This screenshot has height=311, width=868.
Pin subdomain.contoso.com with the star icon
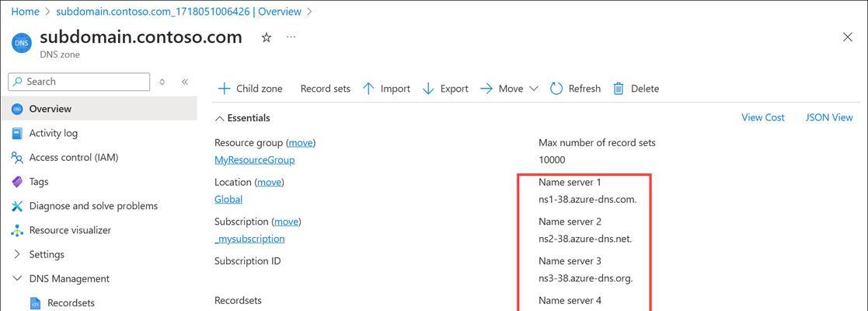tap(267, 37)
